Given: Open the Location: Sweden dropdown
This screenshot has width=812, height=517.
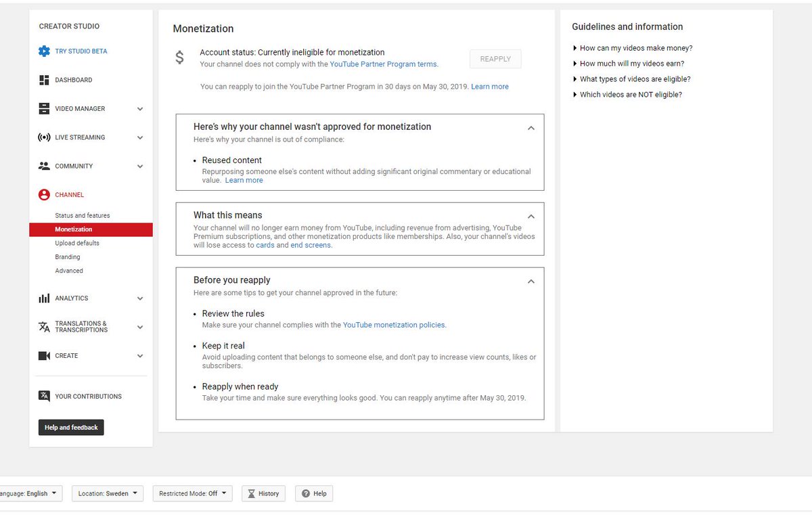Looking at the screenshot, I should (x=108, y=493).
